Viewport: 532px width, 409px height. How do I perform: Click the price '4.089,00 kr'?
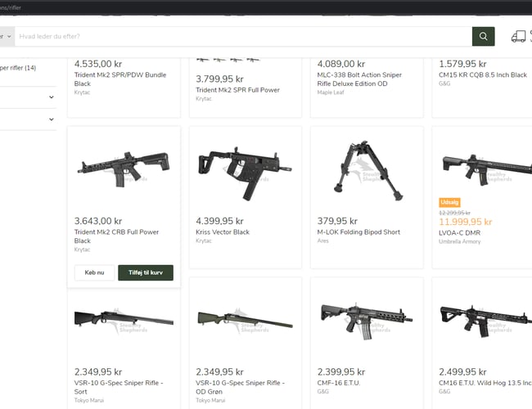click(x=341, y=64)
